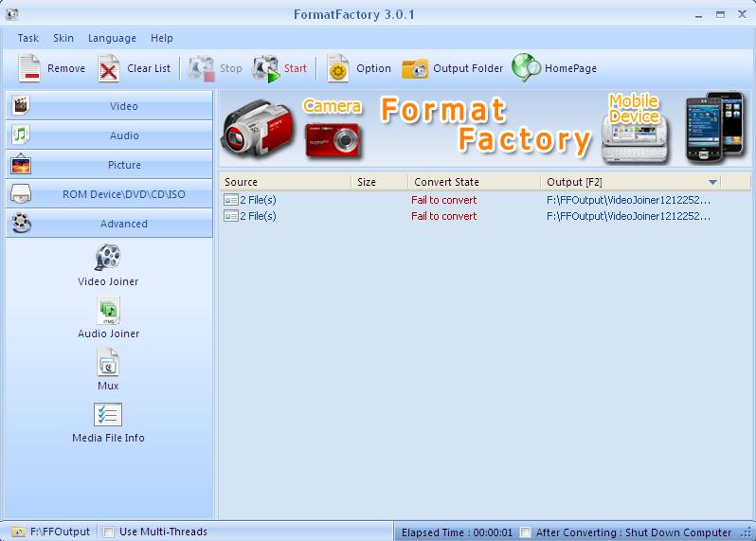Enable the Use Multi-Threads checkbox

109,532
